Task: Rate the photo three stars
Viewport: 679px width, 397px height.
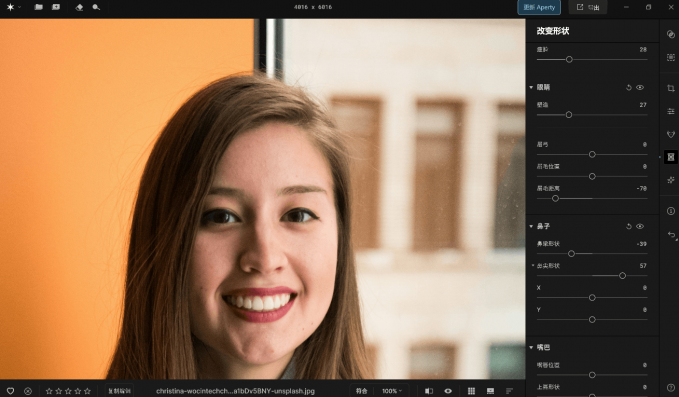Action: point(68,391)
